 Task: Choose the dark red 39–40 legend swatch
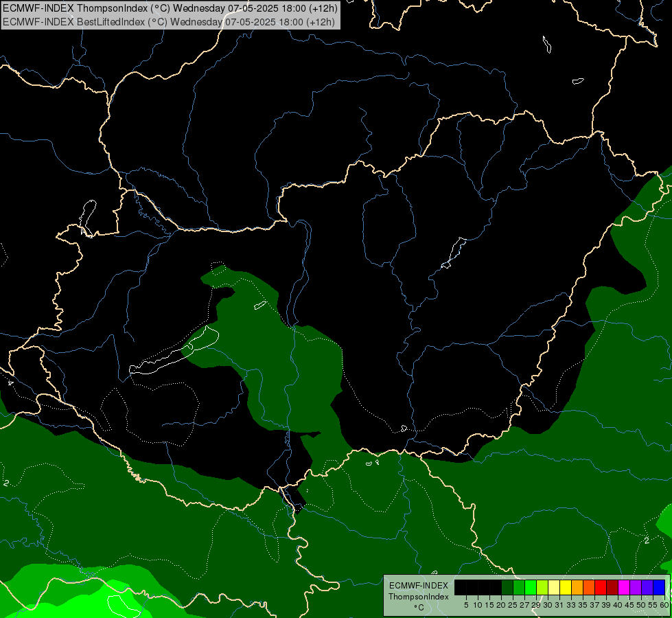click(x=612, y=587)
